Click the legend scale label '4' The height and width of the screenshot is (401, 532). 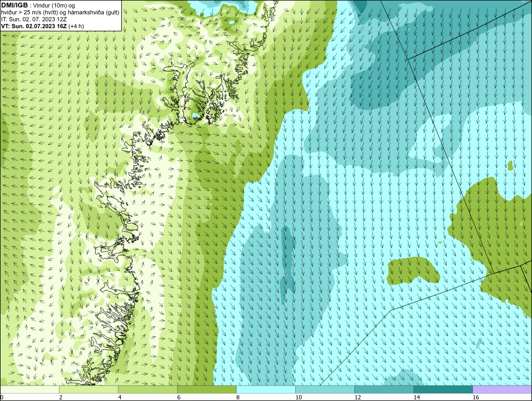(120, 397)
